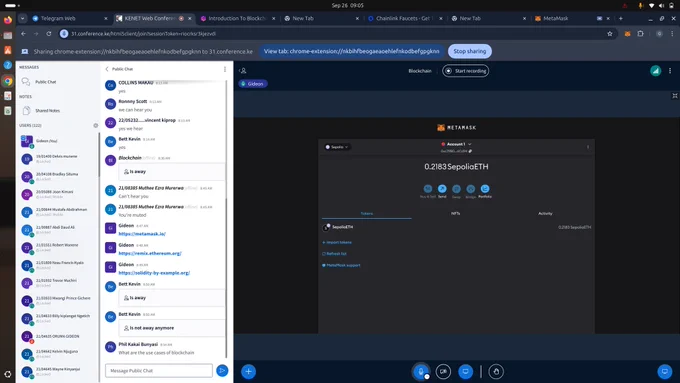Open the tab search dropdown in Chrome
The width and height of the screenshot is (680, 383).
pos(22,18)
